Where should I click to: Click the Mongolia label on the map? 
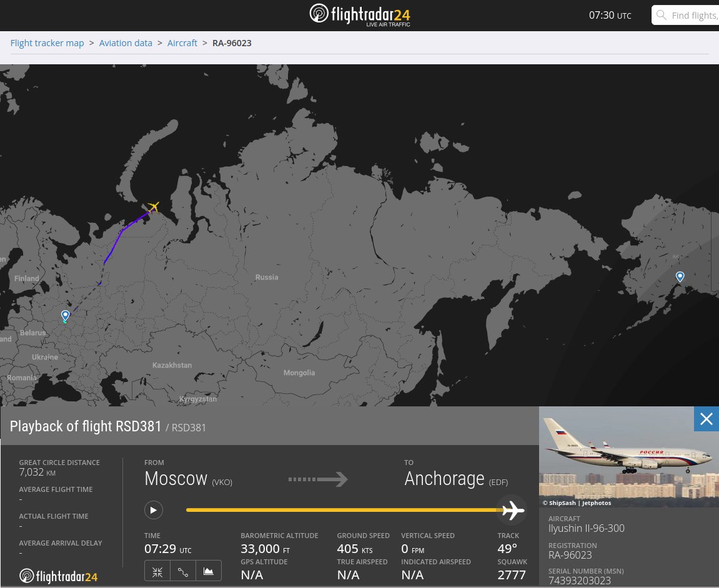pos(299,373)
